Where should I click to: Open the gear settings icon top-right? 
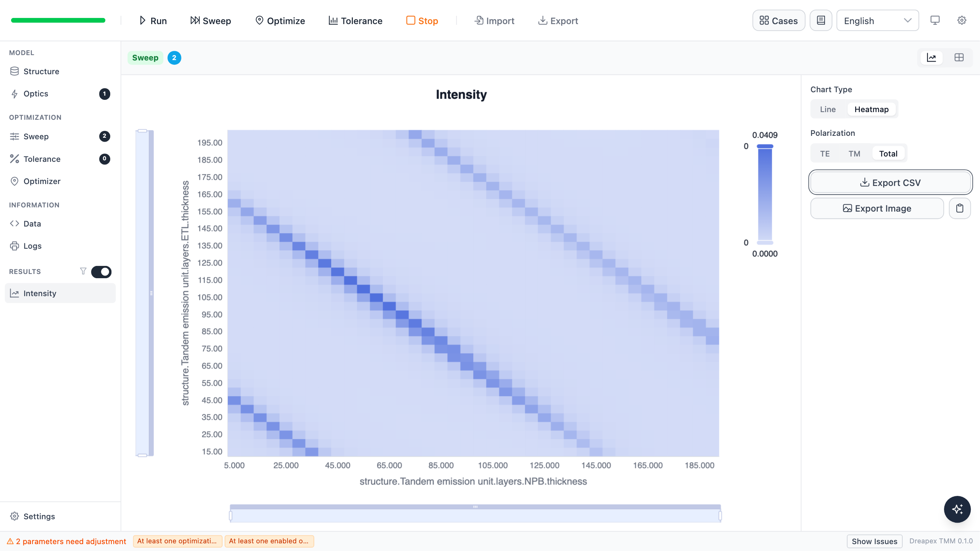click(962, 20)
